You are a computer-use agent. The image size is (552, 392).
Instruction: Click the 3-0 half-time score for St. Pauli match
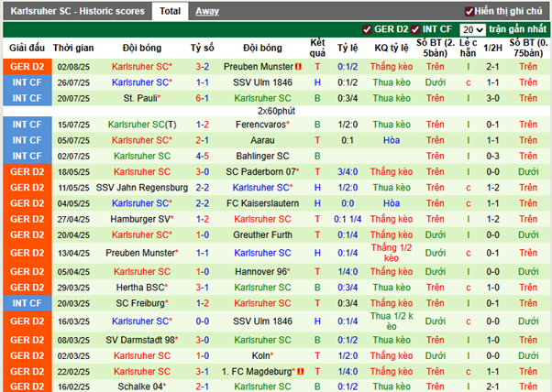[x=492, y=98]
